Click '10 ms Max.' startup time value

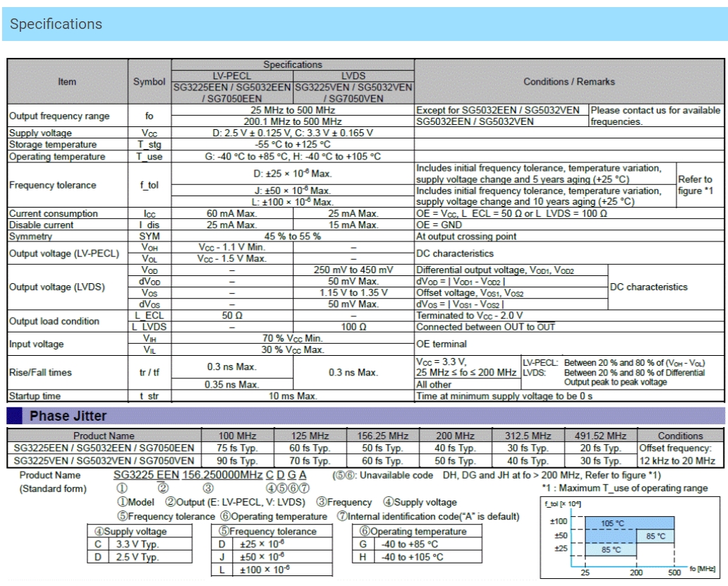[293, 396]
